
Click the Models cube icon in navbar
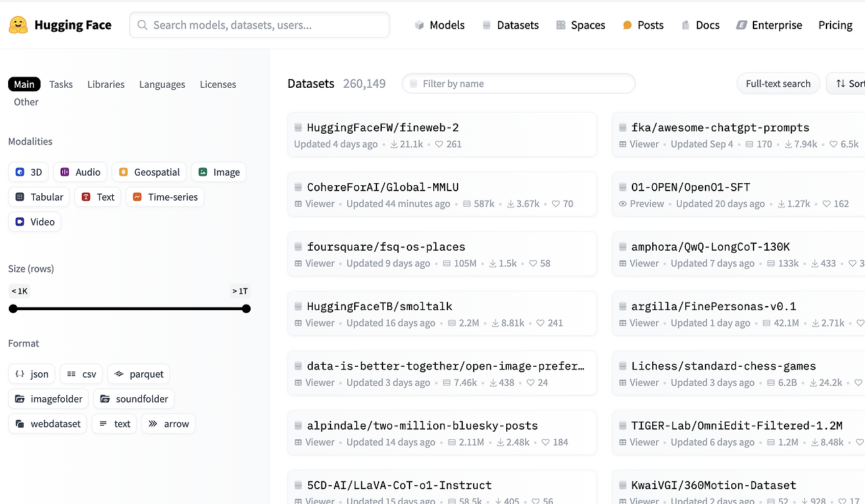(420, 25)
